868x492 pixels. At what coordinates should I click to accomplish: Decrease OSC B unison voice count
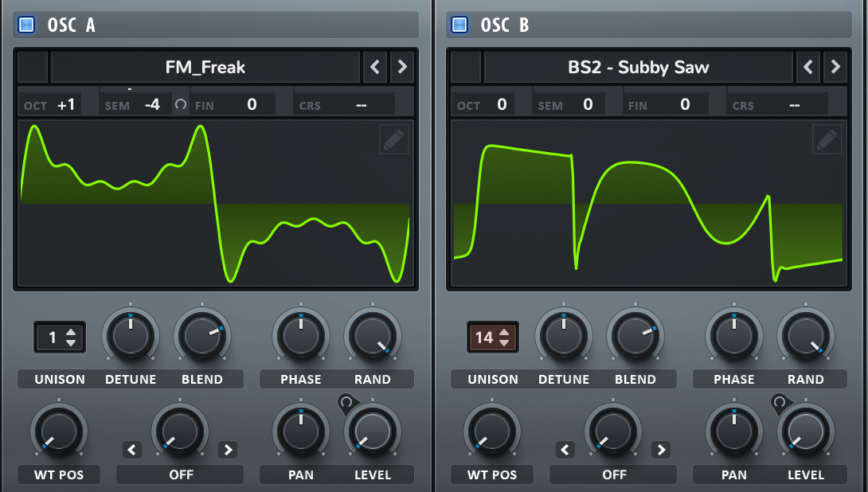504,342
